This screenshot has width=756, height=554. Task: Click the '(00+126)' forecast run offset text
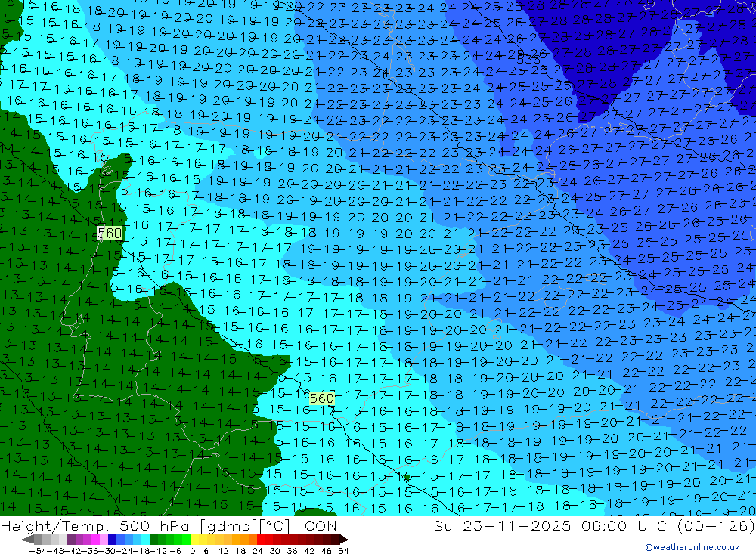tap(715, 525)
